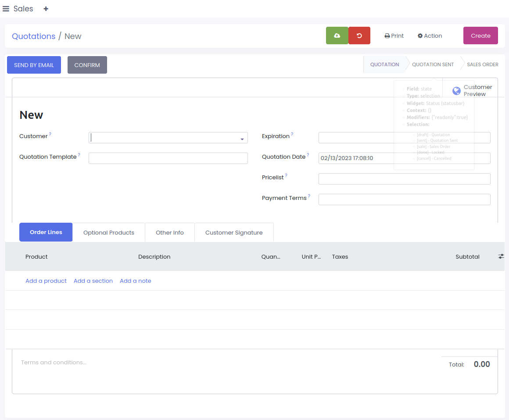The image size is (509, 420).
Task: Toggle optional columns in the order lines table
Action: pos(501,256)
